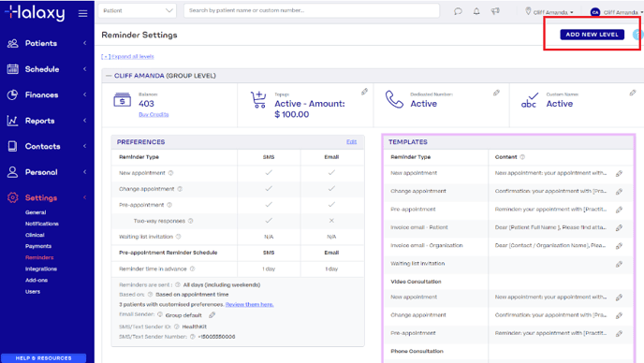The width and height of the screenshot is (644, 363).
Task: Collapse the Cliff Amanda group level
Action: pos(109,76)
